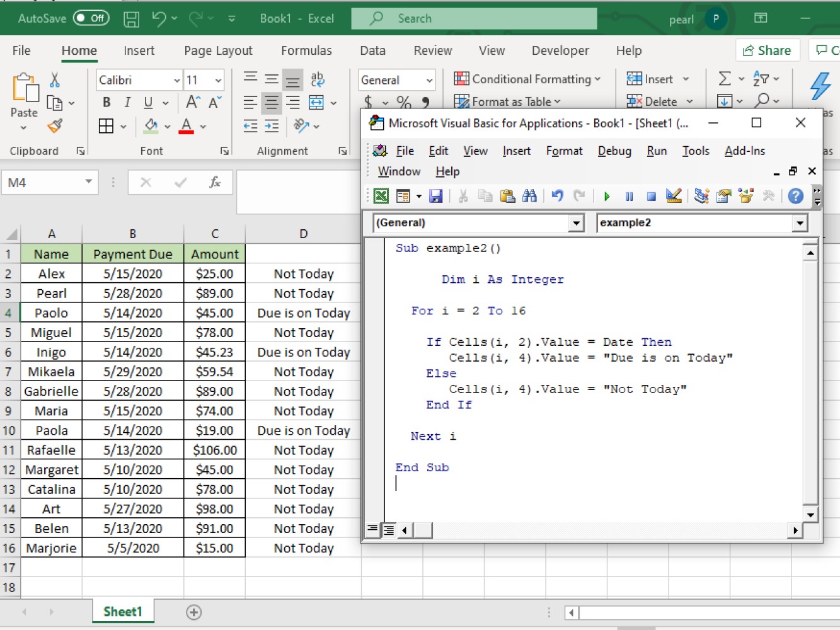Open the Find binoculars icon in VBA
The image size is (840, 630).
click(529, 196)
